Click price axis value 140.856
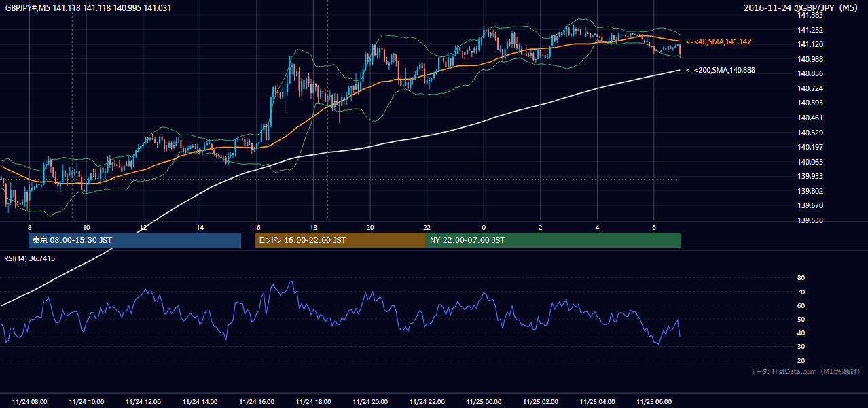The image size is (868, 408). click(x=810, y=73)
